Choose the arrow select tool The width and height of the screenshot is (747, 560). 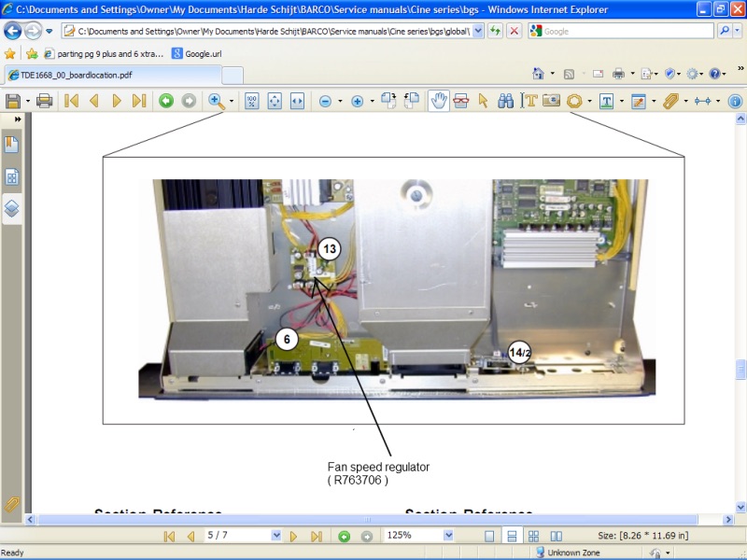(483, 101)
